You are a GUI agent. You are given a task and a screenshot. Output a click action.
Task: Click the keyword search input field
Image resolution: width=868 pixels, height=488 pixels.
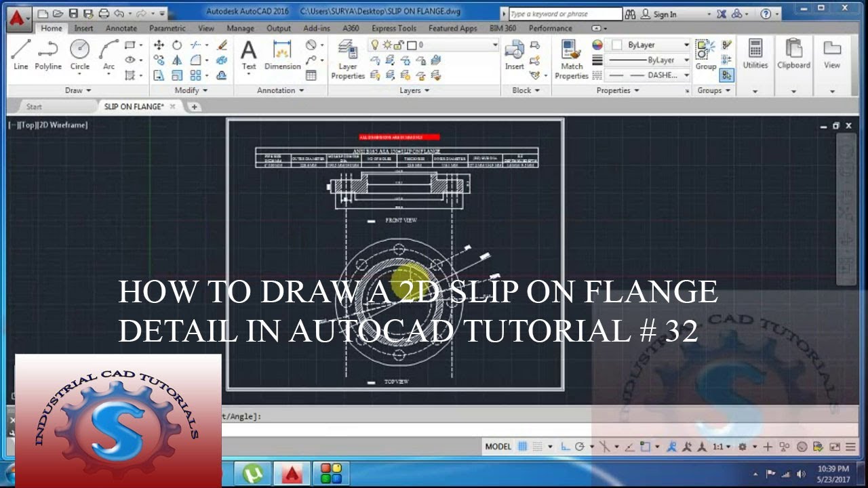(x=565, y=14)
